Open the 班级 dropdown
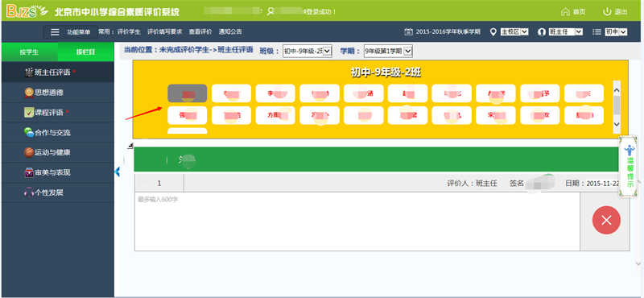The height and width of the screenshot is (298, 644). point(308,52)
